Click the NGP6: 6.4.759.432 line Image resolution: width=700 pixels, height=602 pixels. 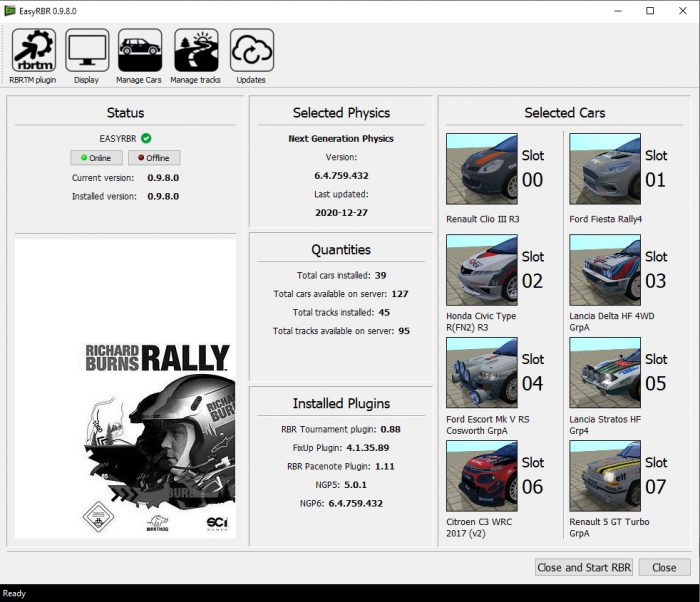click(x=341, y=504)
